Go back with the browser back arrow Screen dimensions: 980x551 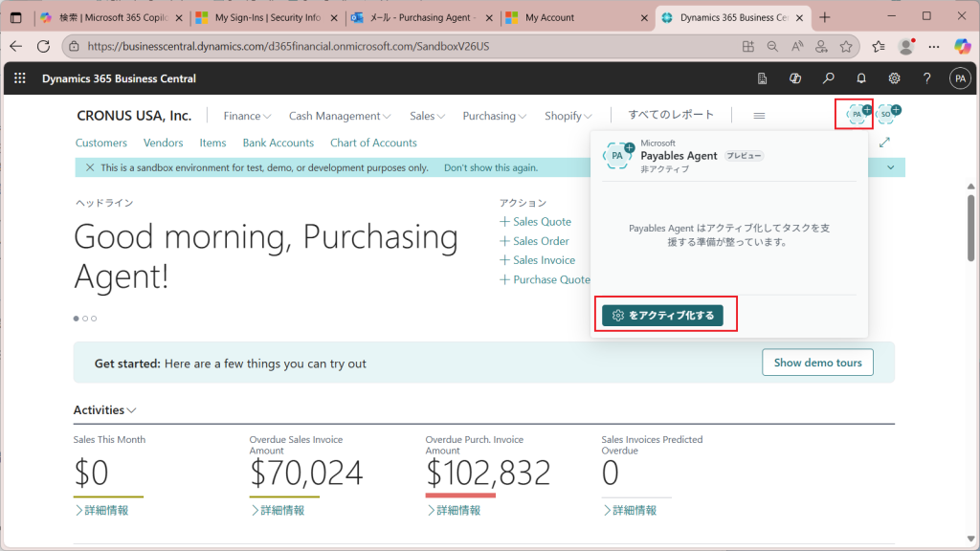[x=16, y=46]
